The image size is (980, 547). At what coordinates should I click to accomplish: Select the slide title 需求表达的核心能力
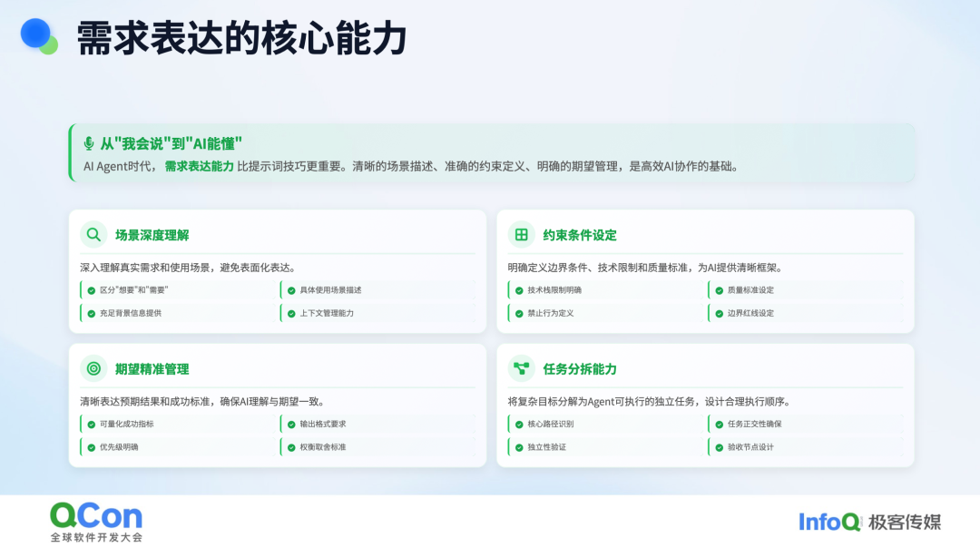(242, 38)
